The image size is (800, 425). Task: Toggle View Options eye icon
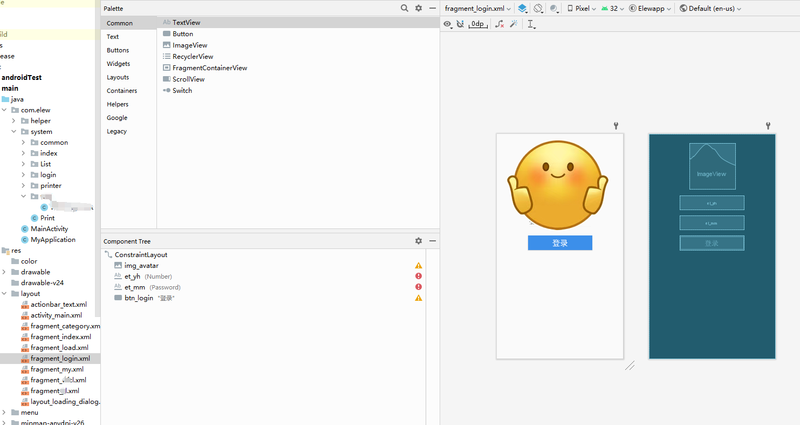tap(447, 24)
